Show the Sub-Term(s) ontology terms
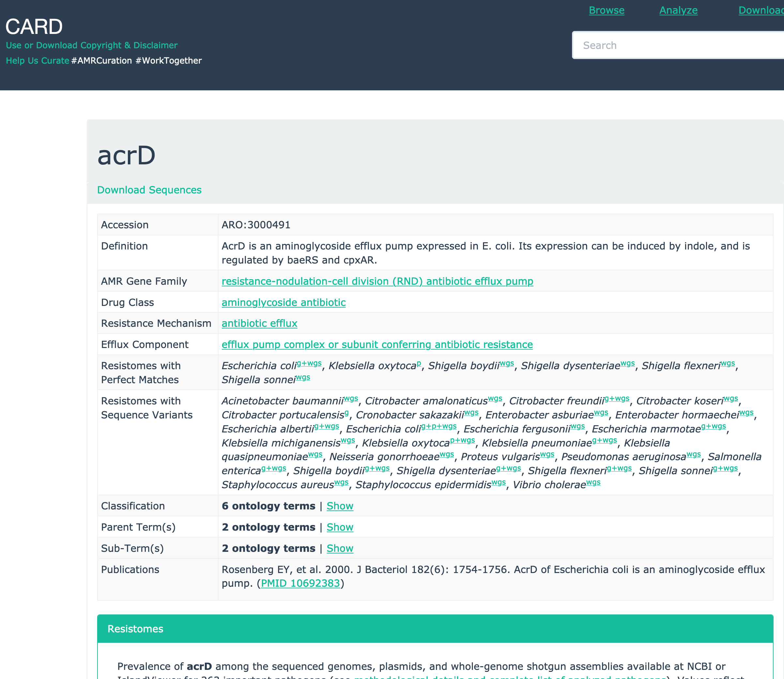Image resolution: width=784 pixels, height=679 pixels. (x=339, y=548)
